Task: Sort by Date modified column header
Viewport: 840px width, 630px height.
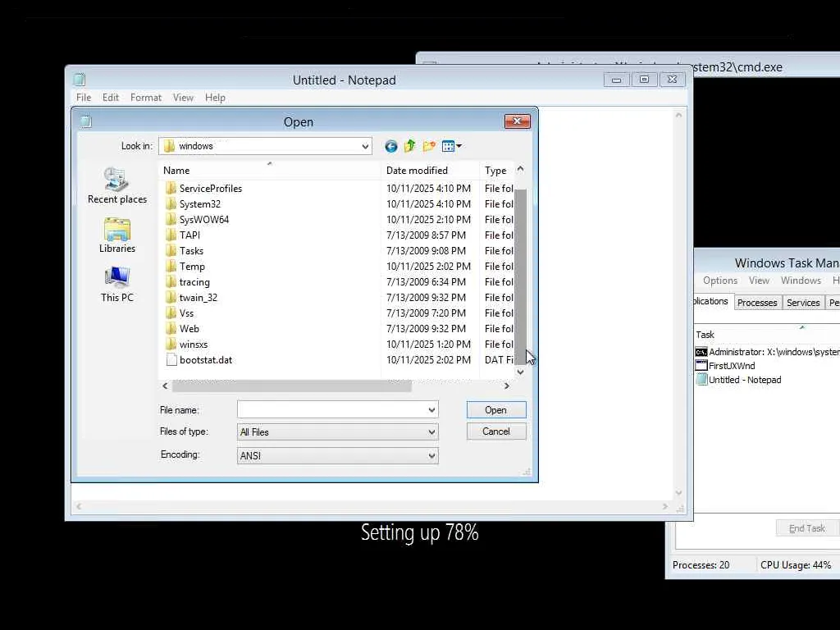Action: [430, 171]
